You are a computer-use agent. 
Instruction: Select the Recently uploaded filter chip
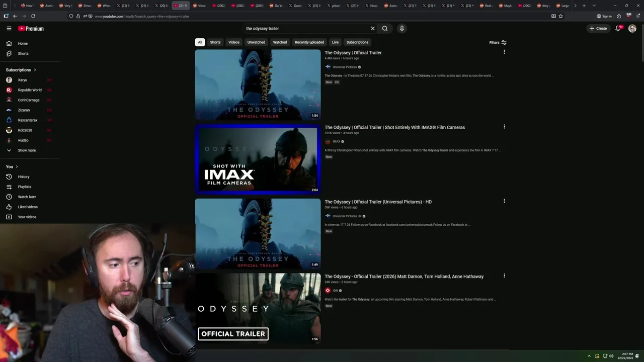309,42
